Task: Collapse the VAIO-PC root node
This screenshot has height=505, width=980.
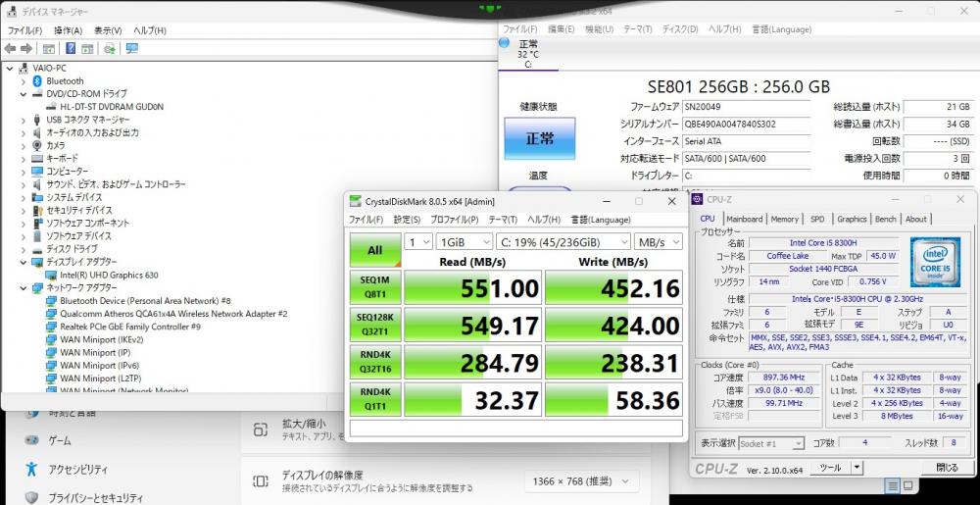Action: (10, 68)
